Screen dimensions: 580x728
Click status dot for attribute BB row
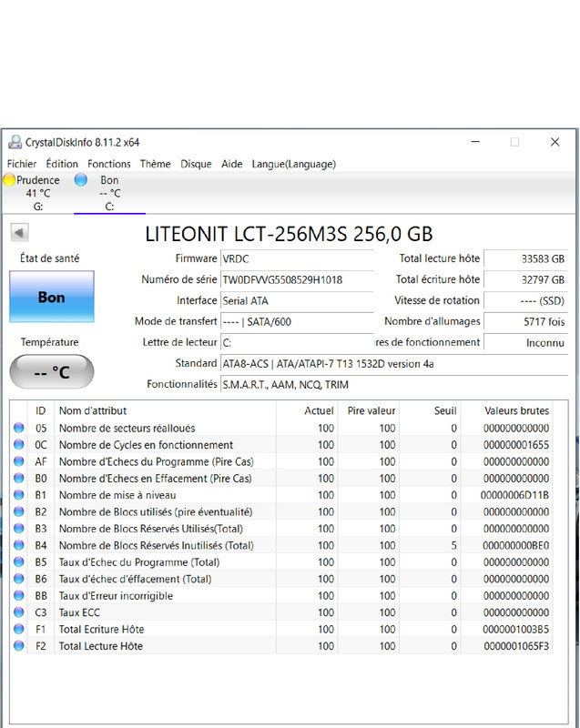click(x=18, y=595)
